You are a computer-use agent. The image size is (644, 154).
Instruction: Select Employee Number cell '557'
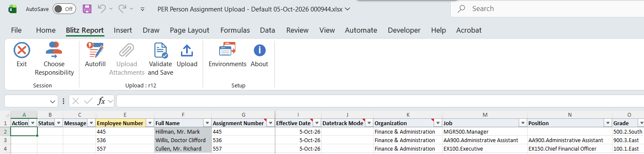[x=125, y=148]
